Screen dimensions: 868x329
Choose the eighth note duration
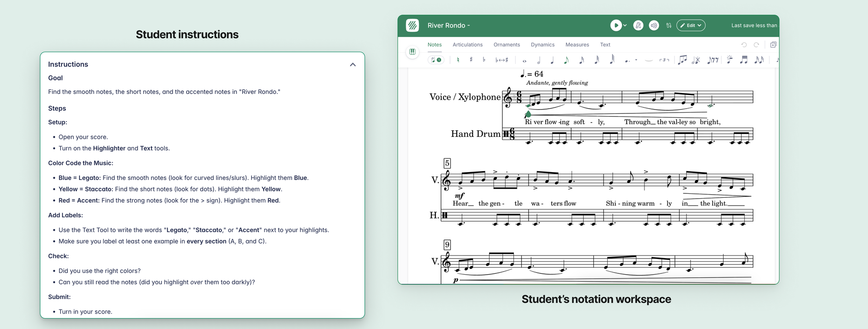coord(566,60)
